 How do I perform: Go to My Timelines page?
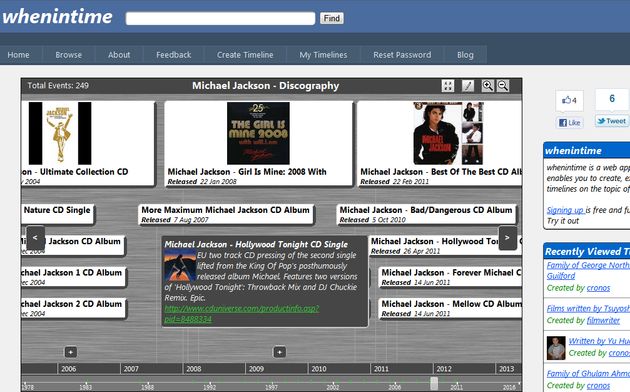pyautogui.click(x=323, y=55)
